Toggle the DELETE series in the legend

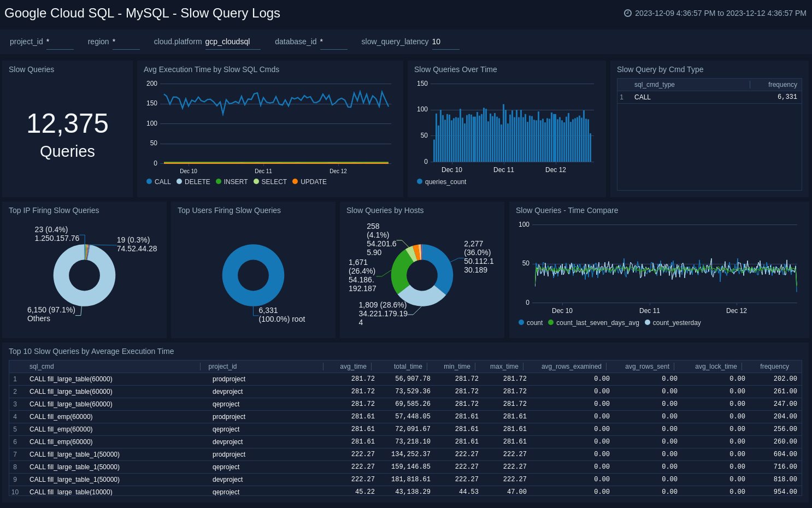coord(193,182)
